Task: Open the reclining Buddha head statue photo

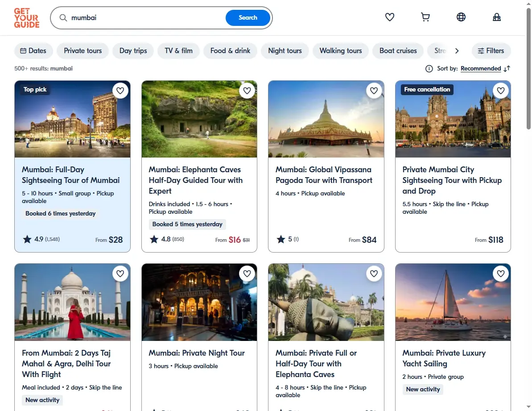Action: (326, 302)
